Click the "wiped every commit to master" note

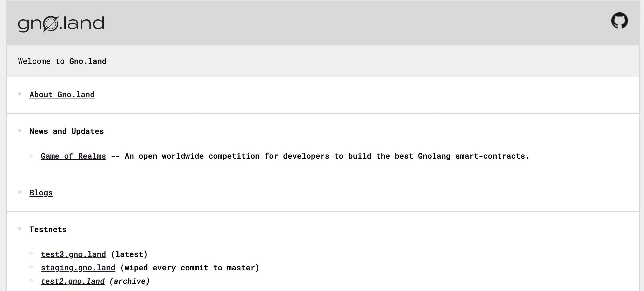pyautogui.click(x=190, y=268)
